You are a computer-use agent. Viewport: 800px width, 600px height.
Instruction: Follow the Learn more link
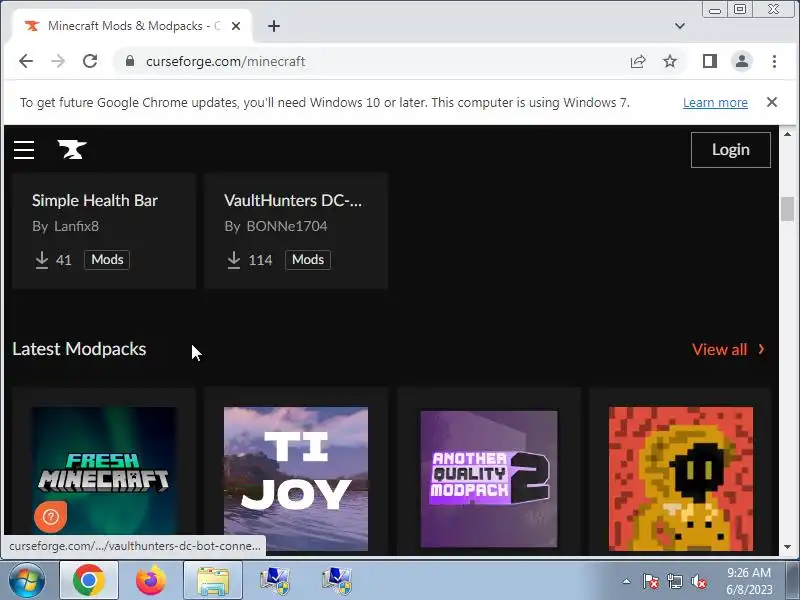(715, 103)
